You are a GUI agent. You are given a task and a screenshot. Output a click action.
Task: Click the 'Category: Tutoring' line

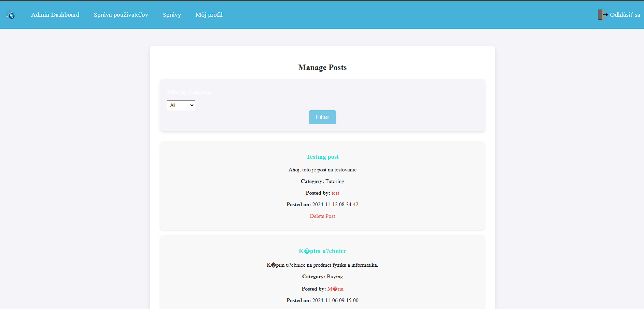pyautogui.click(x=322, y=181)
